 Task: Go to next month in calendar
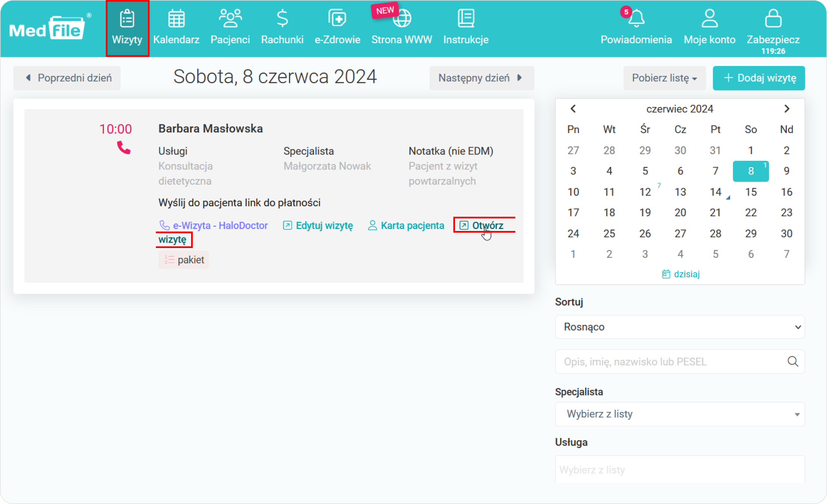coord(787,109)
